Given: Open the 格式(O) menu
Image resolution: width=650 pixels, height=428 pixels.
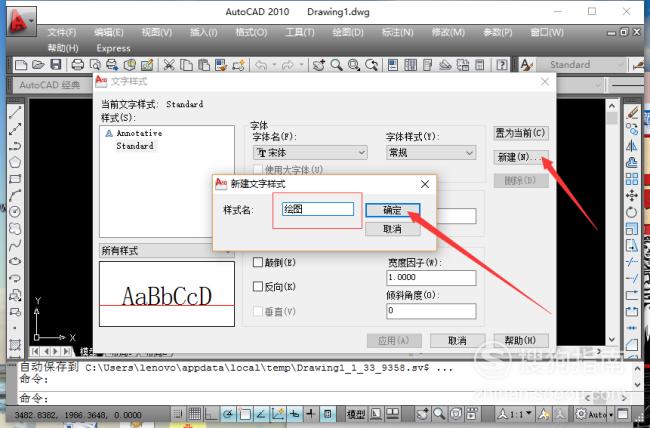Looking at the screenshot, I should click(x=251, y=32).
